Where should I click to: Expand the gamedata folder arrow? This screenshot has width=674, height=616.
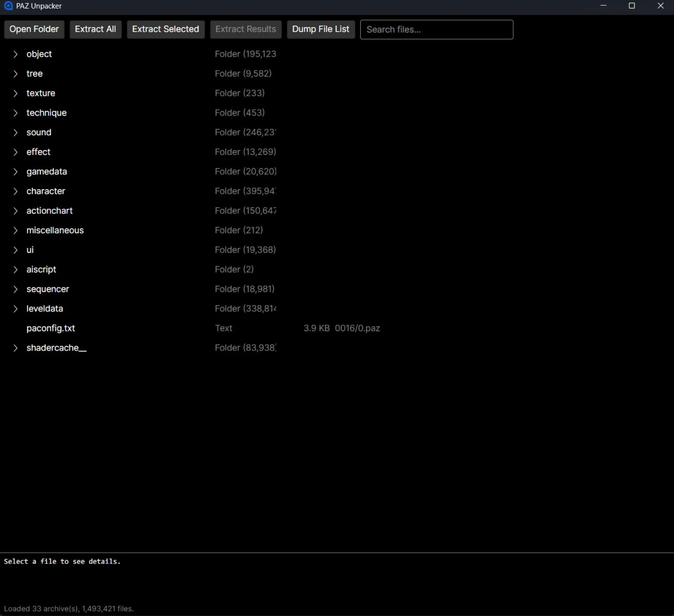15,171
